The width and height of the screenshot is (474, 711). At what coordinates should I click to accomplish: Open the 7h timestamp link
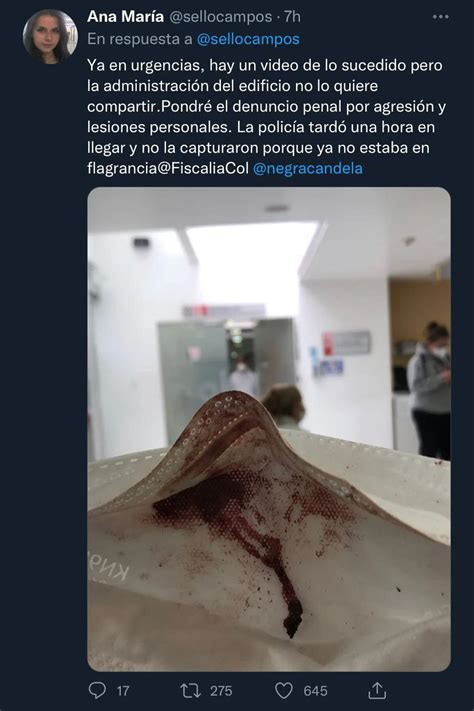293,17
